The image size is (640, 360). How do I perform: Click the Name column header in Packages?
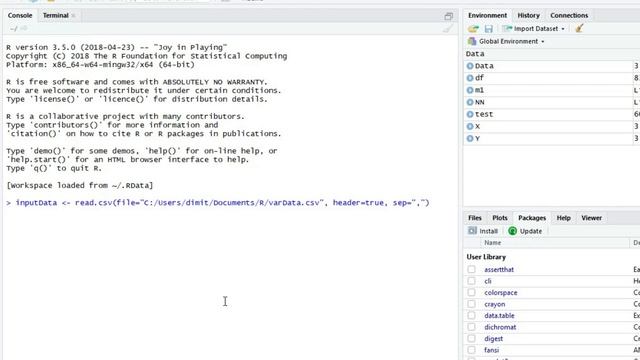[x=493, y=243]
